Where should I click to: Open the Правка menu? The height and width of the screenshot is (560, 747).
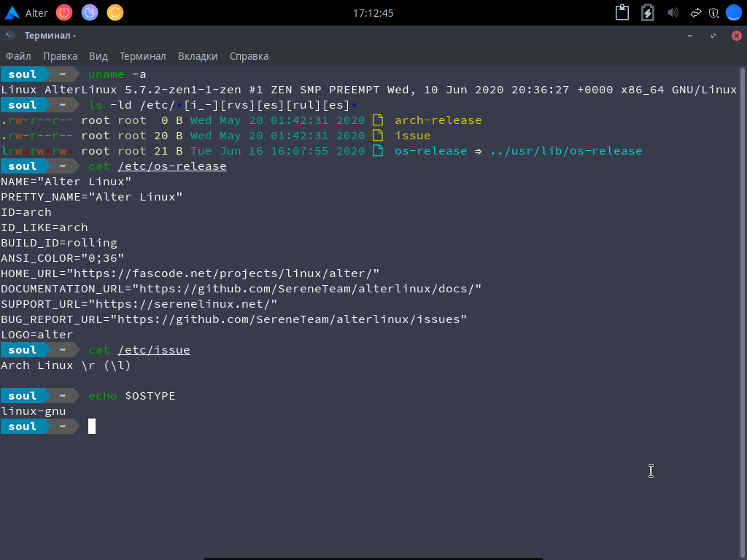click(60, 56)
